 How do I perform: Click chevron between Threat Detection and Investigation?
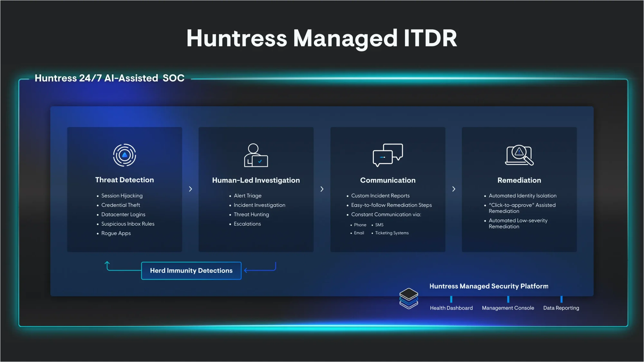pos(190,189)
